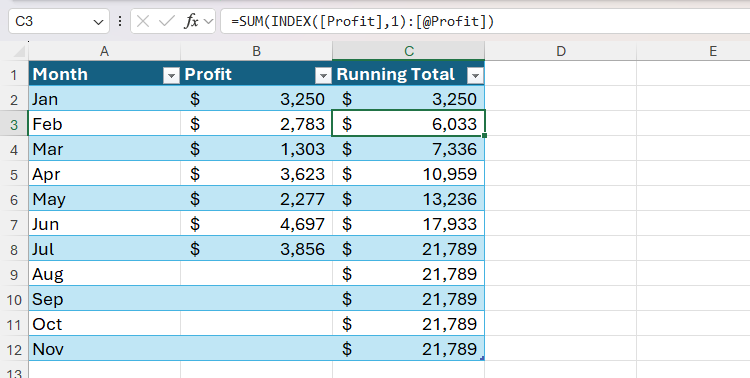Click the Profit header cell
The image size is (750, 378).
(x=256, y=74)
